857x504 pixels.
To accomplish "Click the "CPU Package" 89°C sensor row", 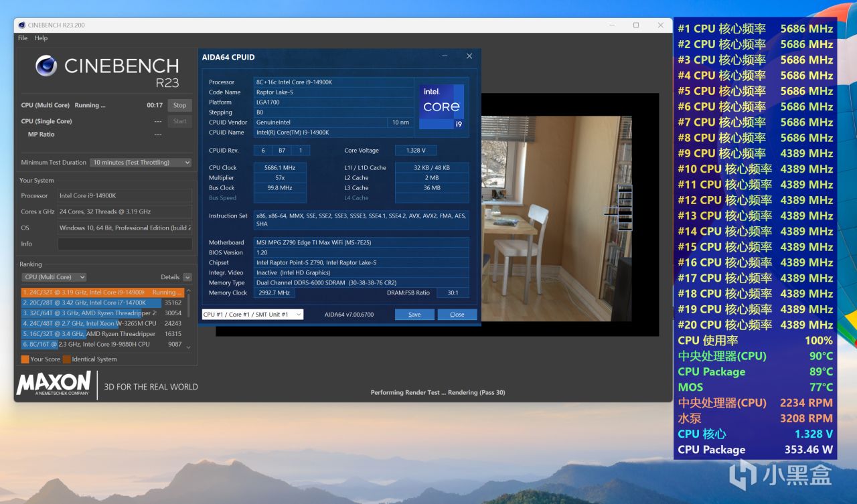I will [x=755, y=371].
